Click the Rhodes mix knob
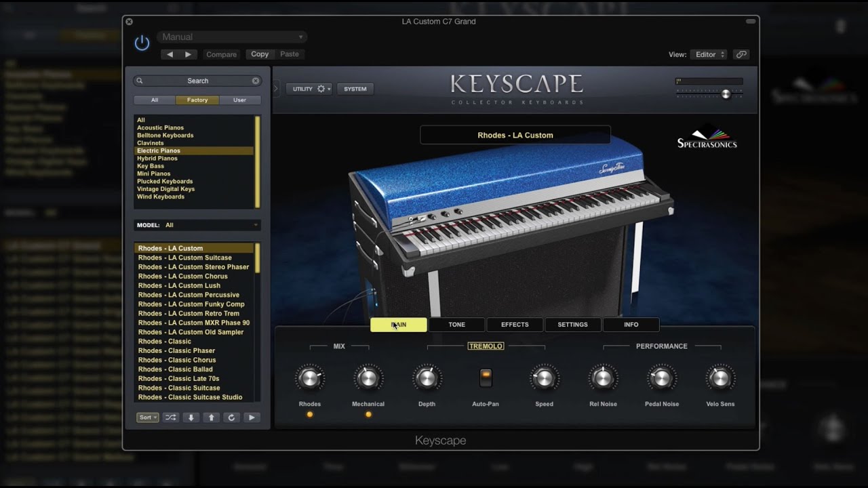 (310, 378)
